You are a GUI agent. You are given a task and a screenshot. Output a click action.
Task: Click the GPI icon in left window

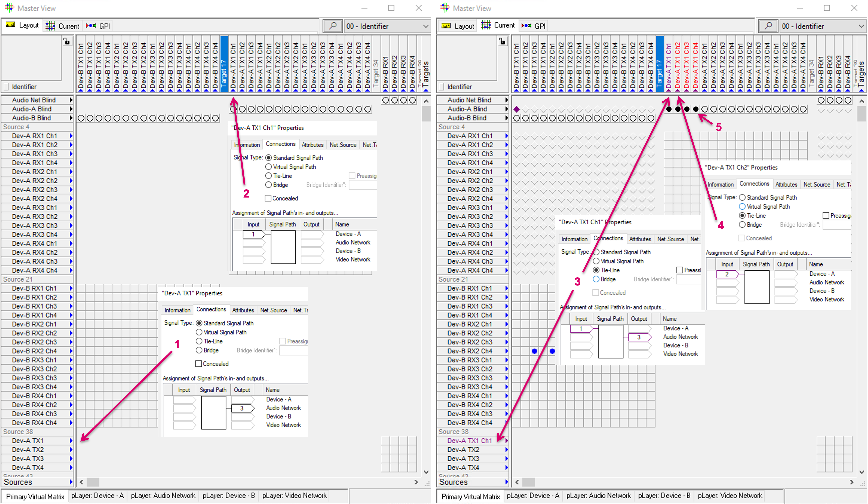91,26
